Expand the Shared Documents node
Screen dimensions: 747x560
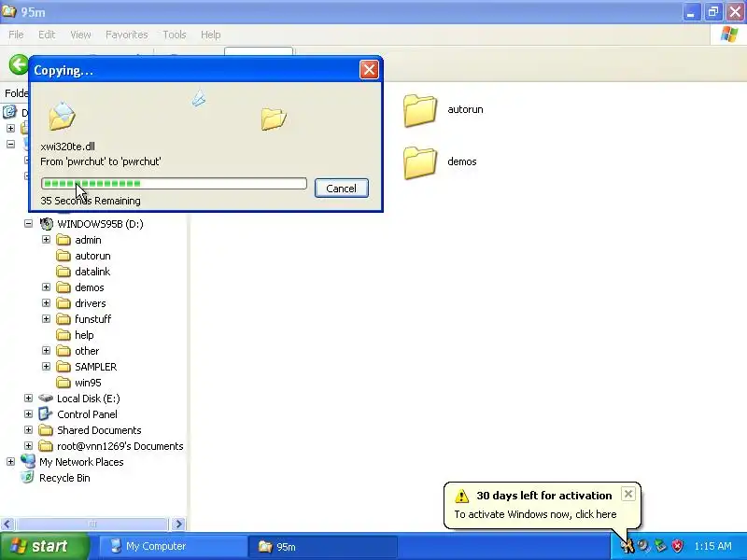point(28,430)
